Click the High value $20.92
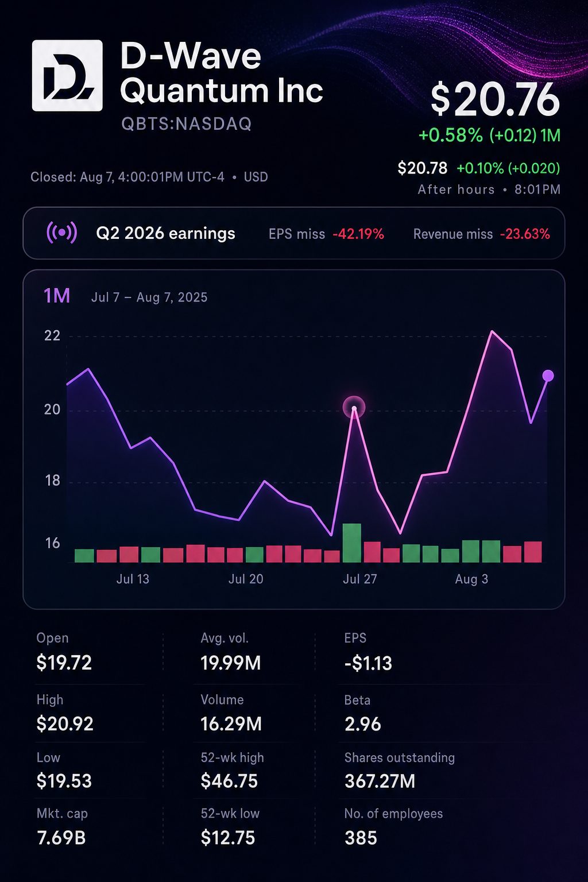 65,724
